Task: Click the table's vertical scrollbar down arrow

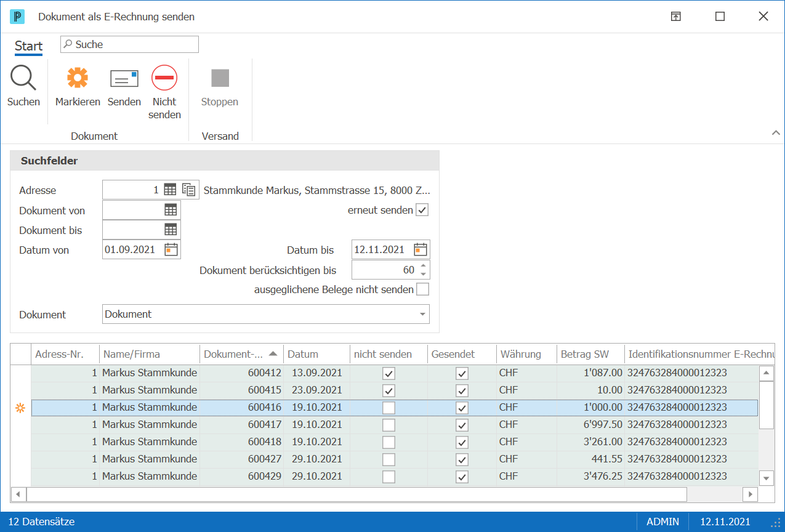Action: coord(766,478)
